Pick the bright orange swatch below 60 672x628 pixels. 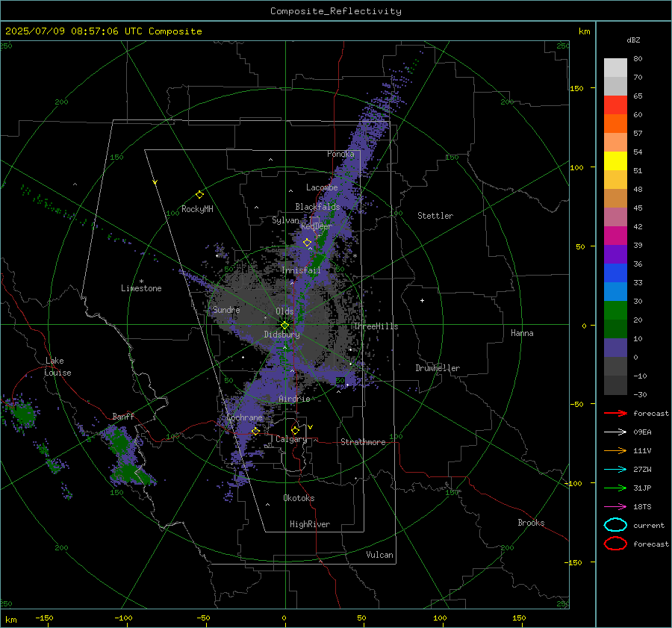[615, 123]
